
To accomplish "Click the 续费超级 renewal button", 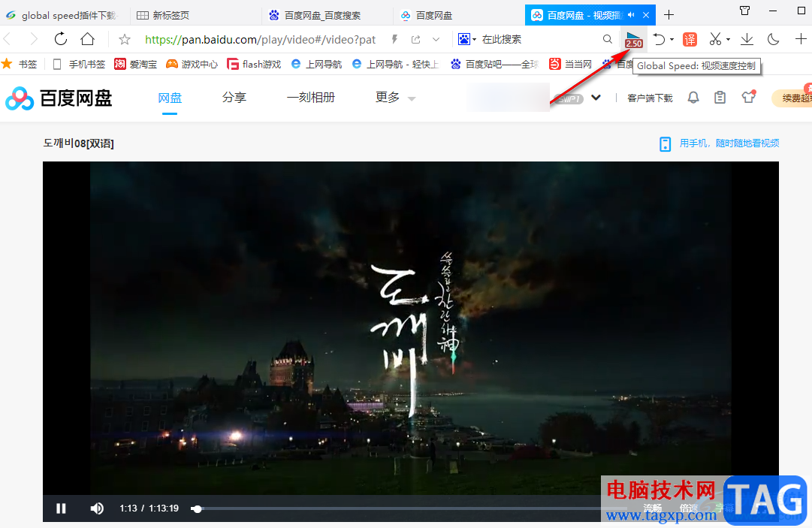I will (792, 98).
